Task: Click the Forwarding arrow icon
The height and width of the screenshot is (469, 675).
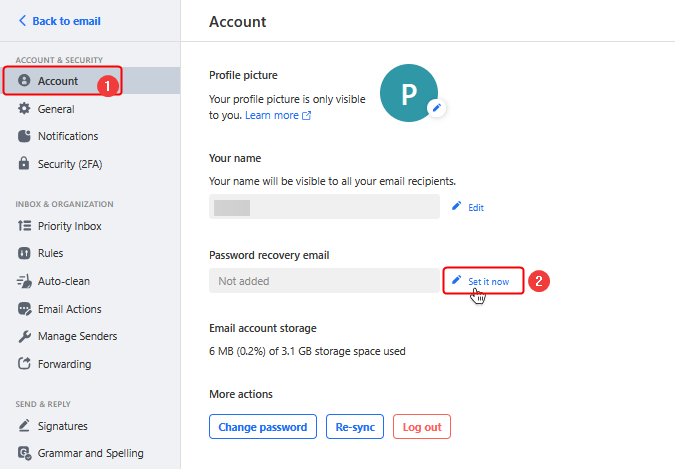Action: pos(25,364)
